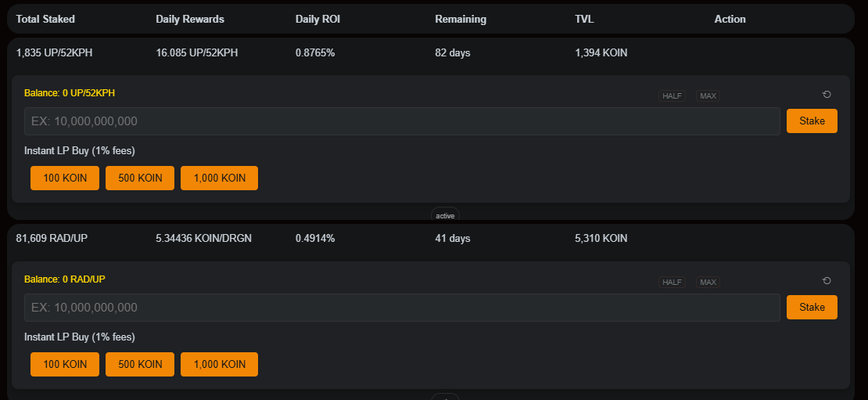This screenshot has width=868, height=400.
Task: Sort by the Daily Rewards column header
Action: click(x=190, y=19)
